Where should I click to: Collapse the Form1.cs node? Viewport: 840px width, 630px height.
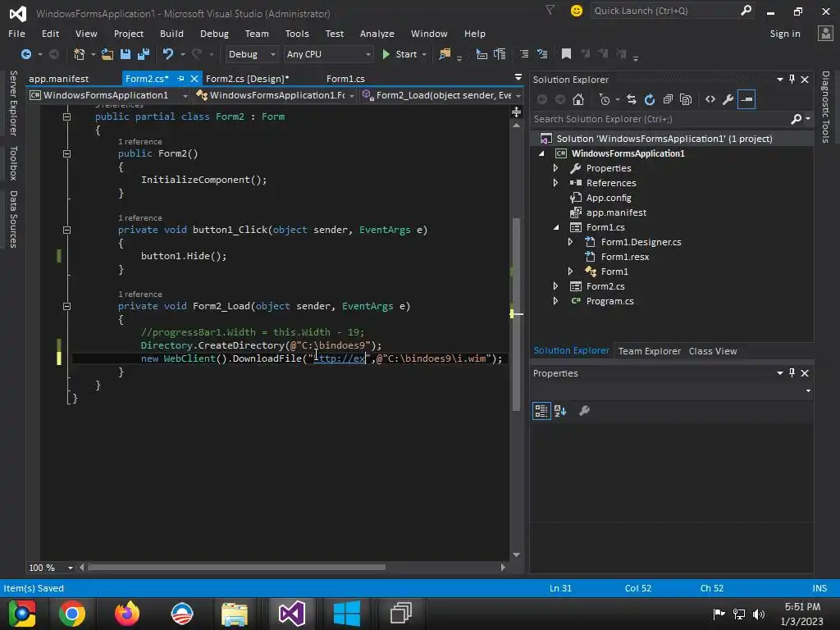(556, 227)
